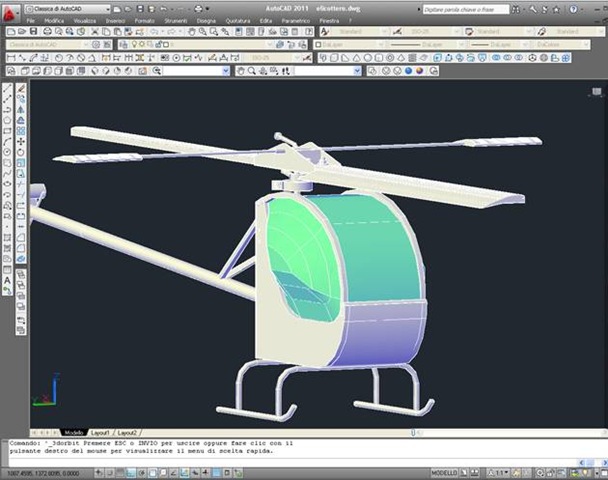Open the File menu

tap(31, 20)
